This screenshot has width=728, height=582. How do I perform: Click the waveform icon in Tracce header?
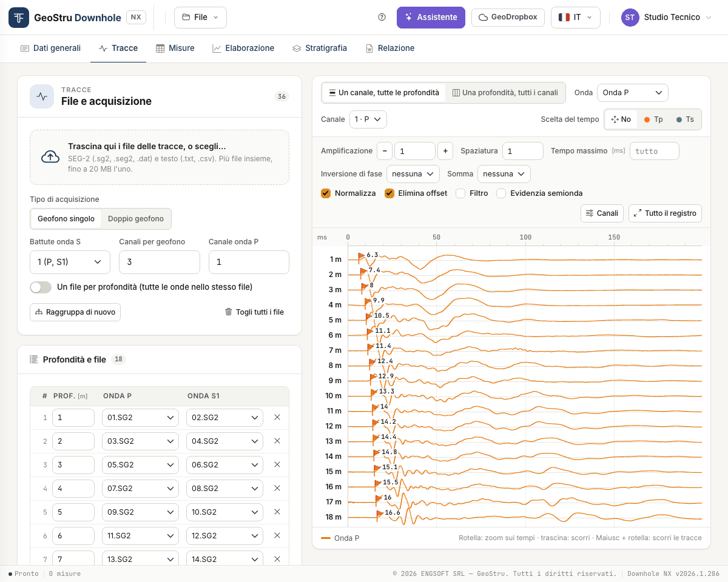[42, 96]
